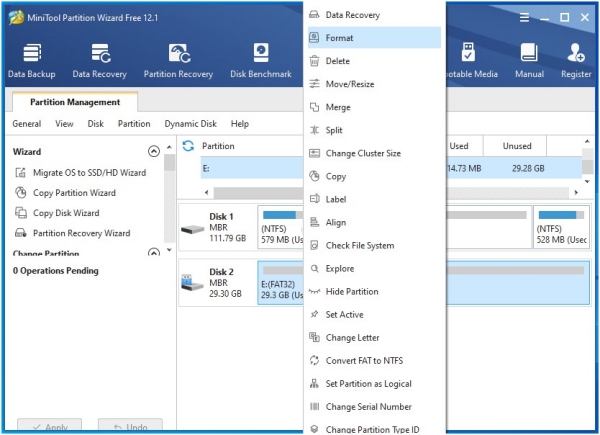The height and width of the screenshot is (435, 600).
Task: Select Split from the context menu
Action: [374, 130]
